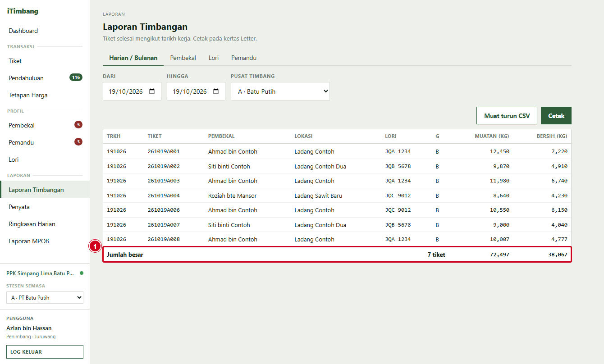Open Ringkasan Harian in the sidebar
The image size is (604, 364).
point(45,224)
